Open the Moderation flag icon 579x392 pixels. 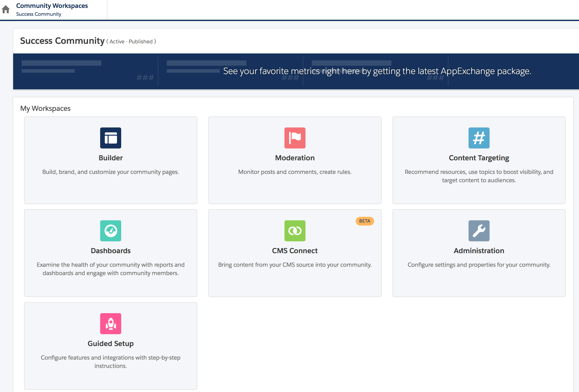tap(295, 138)
